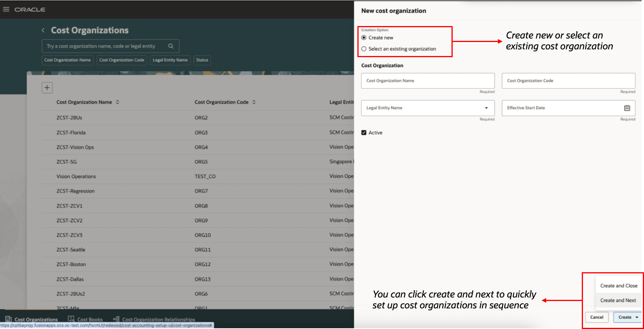Click the ORG3 code cell
This screenshot has height=329, width=644.
(201, 133)
